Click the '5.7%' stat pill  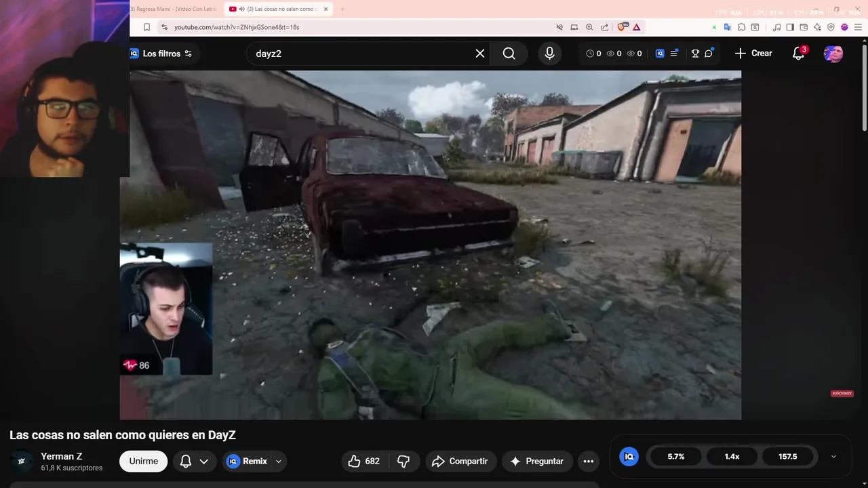676,457
